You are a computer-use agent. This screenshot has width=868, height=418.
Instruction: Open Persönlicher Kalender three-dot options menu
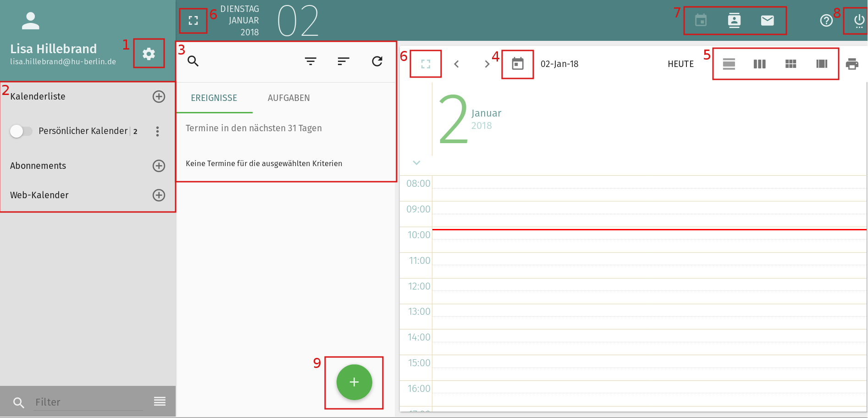pyautogui.click(x=157, y=131)
